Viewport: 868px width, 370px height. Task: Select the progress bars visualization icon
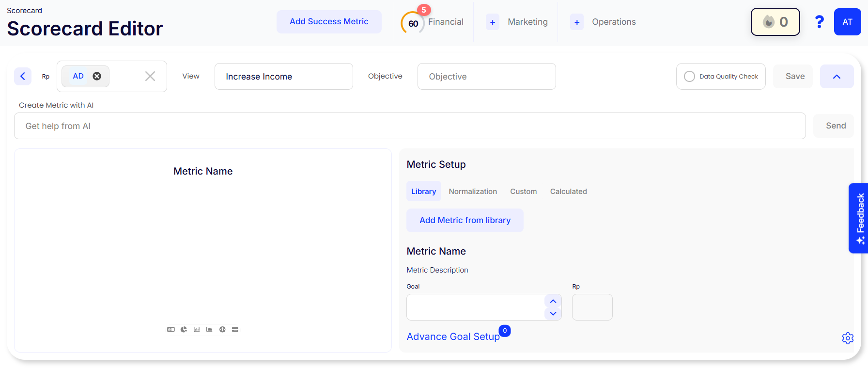pos(235,330)
